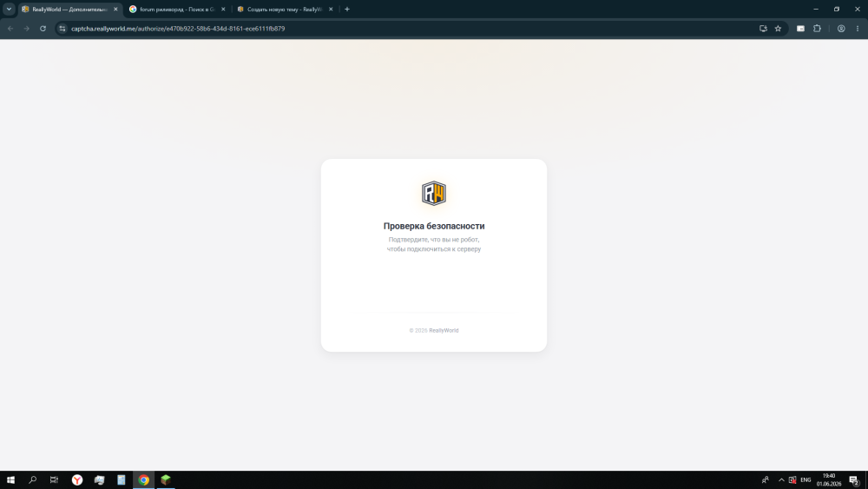The height and width of the screenshot is (489, 868).
Task: Open the notification center icon
Action: [x=854, y=480]
